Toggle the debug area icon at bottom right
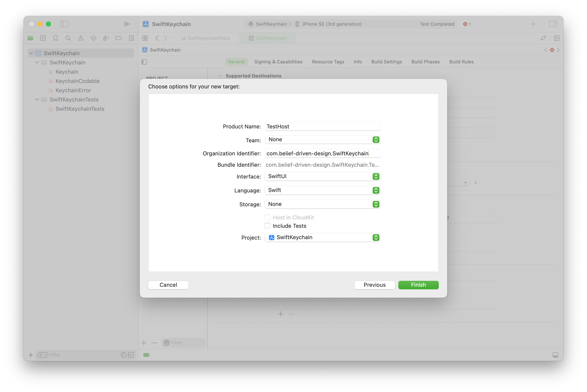 click(555, 355)
